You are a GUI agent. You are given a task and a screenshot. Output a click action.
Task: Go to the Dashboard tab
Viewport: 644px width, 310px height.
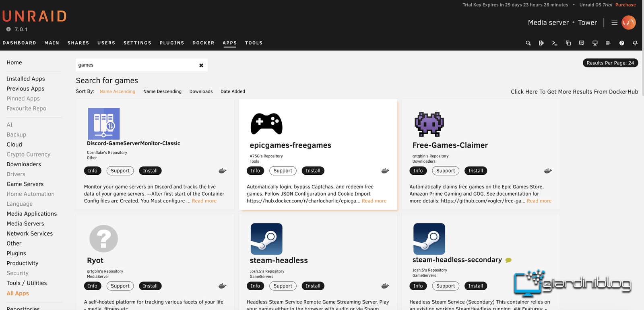19,43
